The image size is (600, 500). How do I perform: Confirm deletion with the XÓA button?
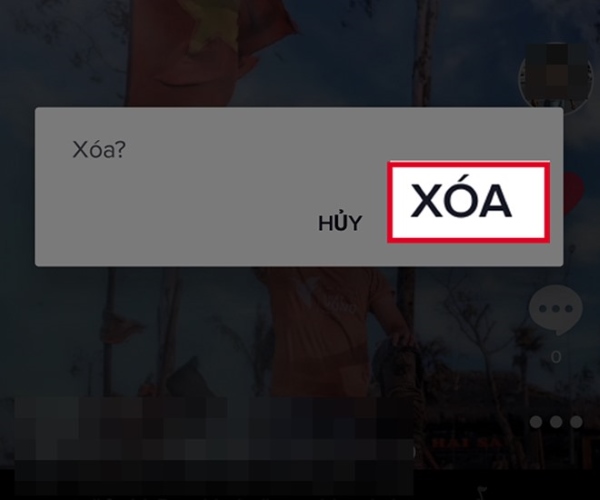pos(468,202)
